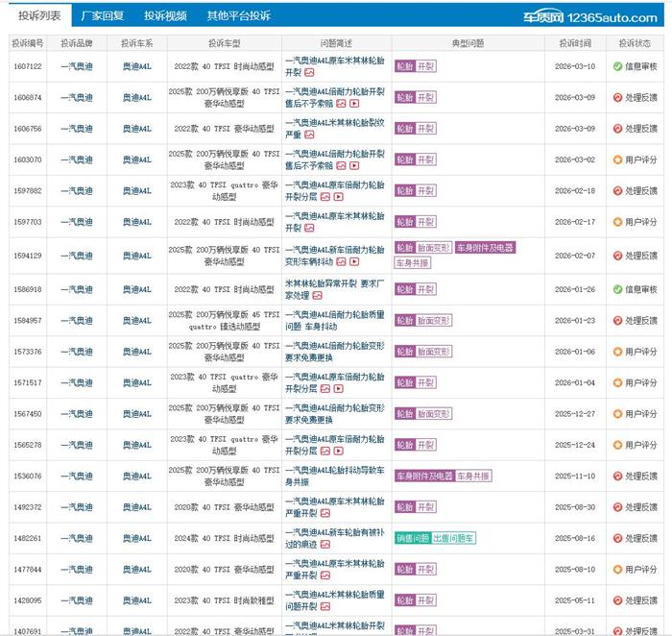672x636 pixels.
Task: Open image icon in complaint 1607122 description
Action: (x=309, y=72)
